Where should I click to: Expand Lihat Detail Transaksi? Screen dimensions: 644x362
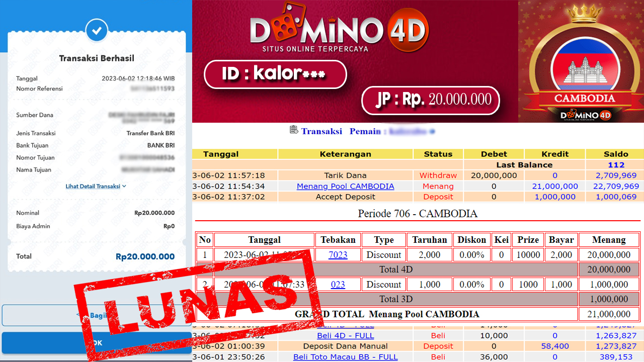point(96,186)
